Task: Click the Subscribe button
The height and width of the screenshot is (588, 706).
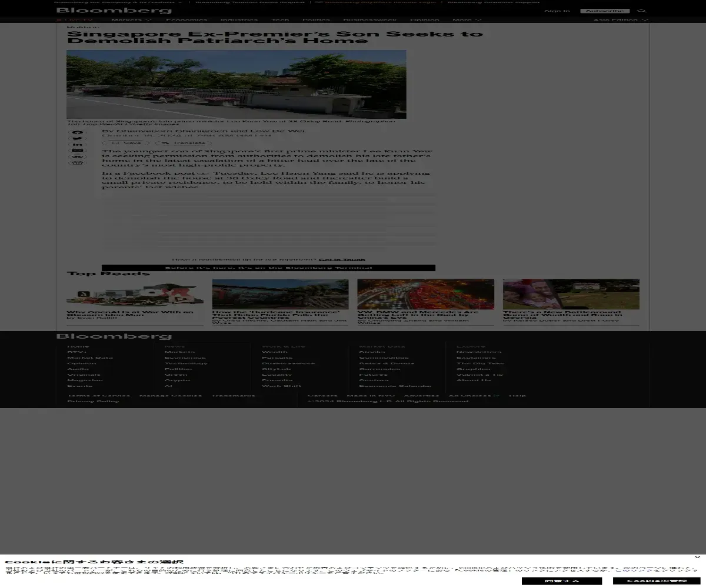Action: [x=605, y=11]
